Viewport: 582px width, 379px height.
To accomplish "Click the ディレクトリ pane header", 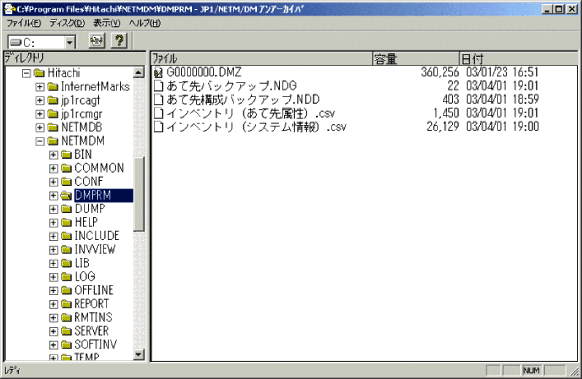I will (75, 58).
